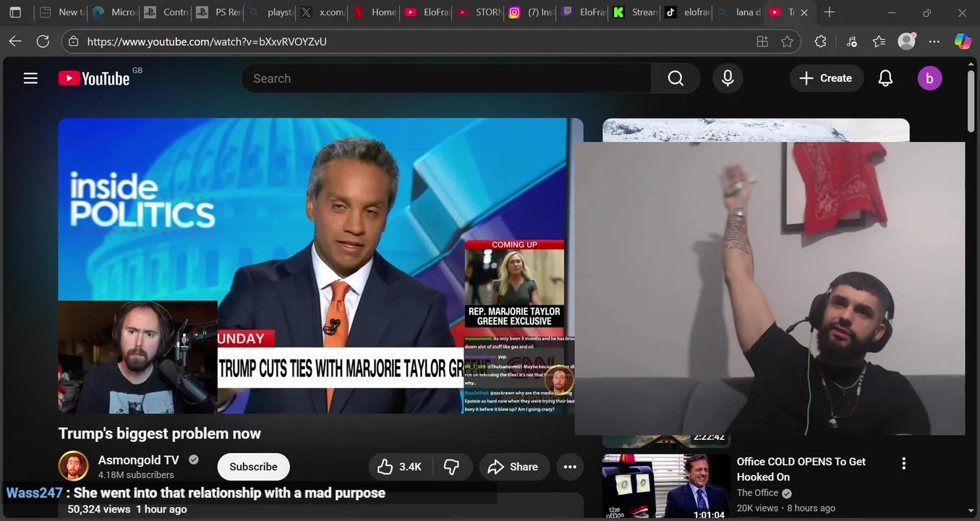980x521 pixels.
Task: Click the '4.18M subscribers' text
Action: pos(136,475)
